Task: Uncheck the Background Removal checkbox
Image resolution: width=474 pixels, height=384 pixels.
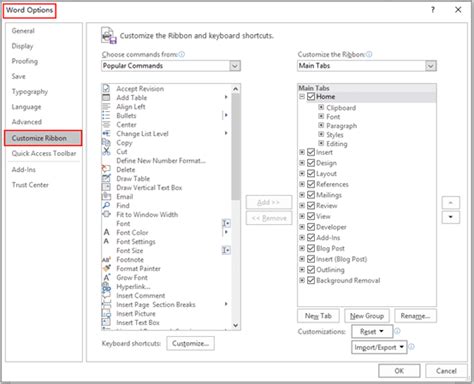Action: (x=311, y=280)
